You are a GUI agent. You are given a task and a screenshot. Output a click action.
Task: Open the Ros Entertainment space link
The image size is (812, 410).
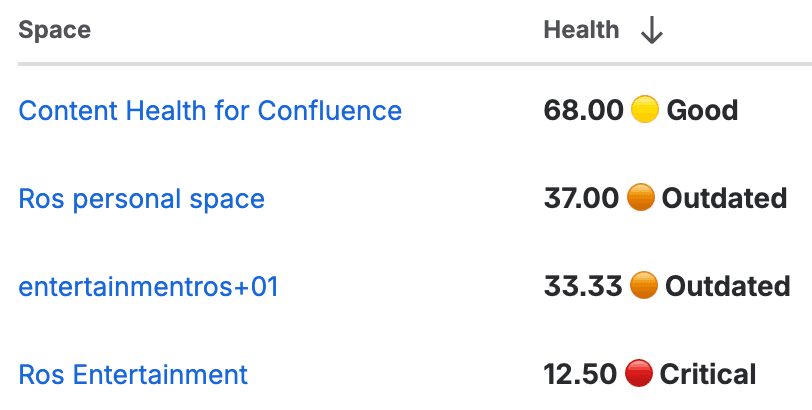(133, 375)
